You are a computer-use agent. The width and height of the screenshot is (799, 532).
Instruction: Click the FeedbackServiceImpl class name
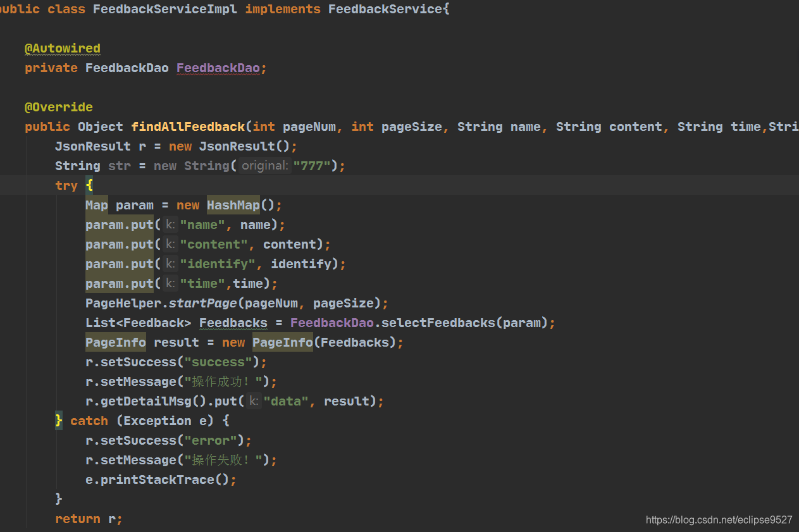coord(165,9)
